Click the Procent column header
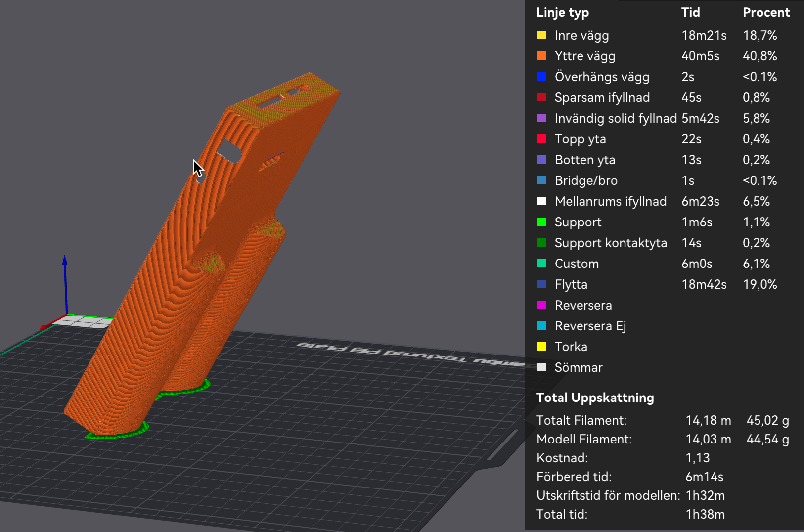Image resolution: width=804 pixels, height=532 pixels. [766, 12]
